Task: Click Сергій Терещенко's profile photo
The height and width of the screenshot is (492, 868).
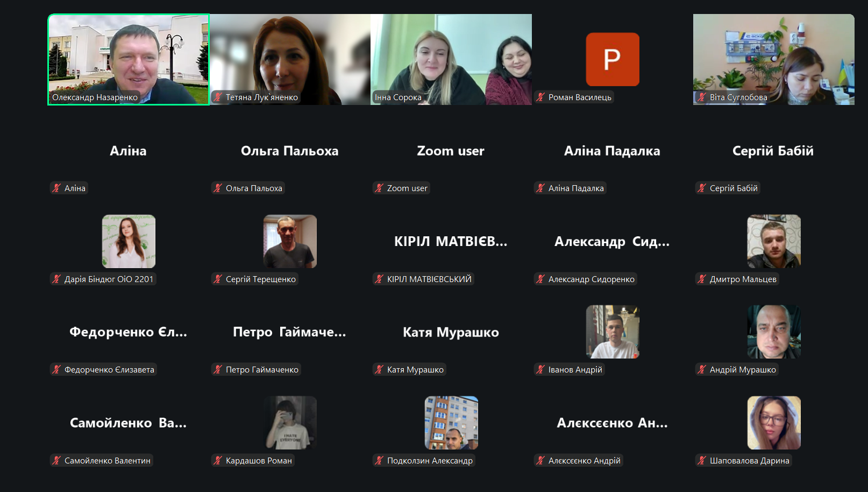Action: pyautogui.click(x=290, y=241)
